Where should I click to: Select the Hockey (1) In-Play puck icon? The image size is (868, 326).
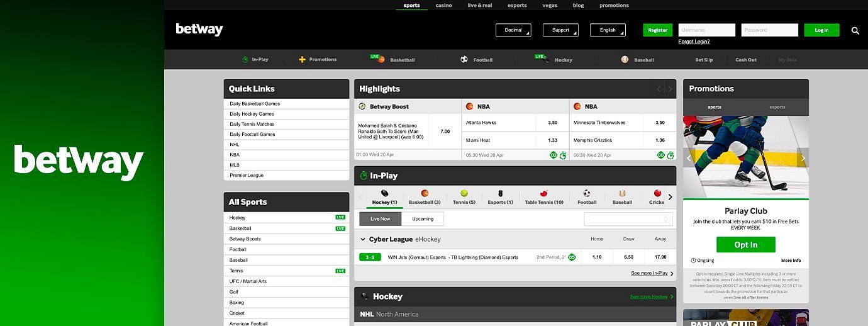coord(384,193)
